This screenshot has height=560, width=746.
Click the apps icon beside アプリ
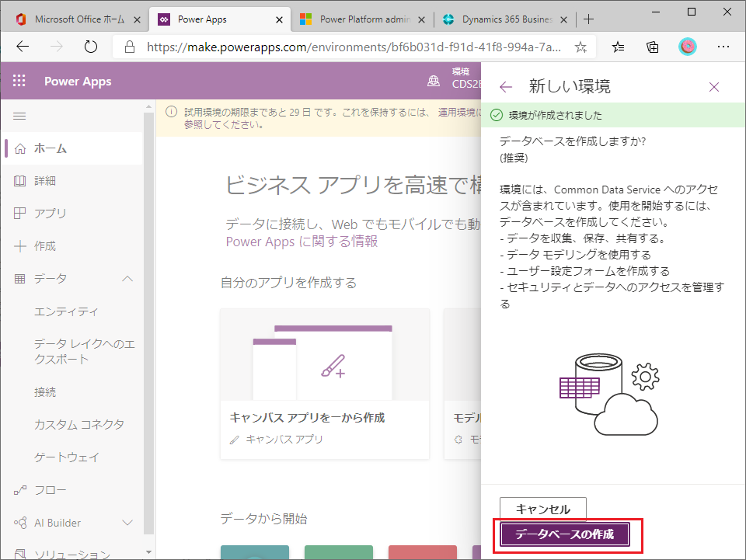(x=20, y=214)
